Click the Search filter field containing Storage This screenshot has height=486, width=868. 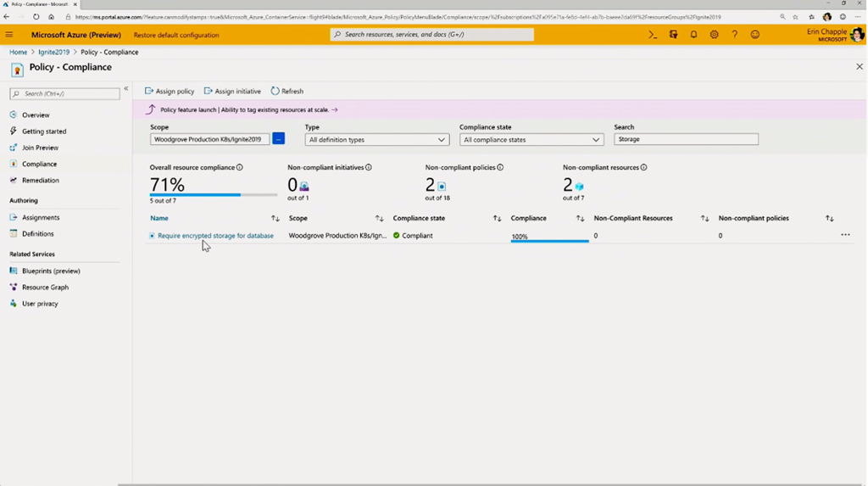click(x=685, y=139)
